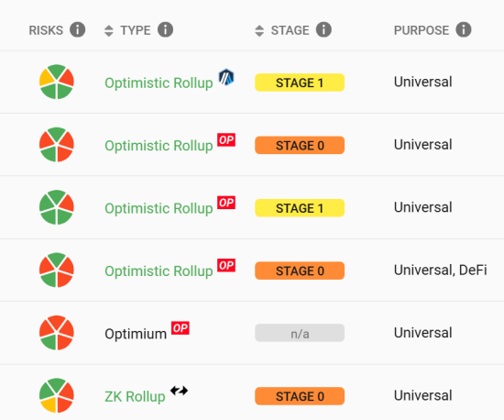Click the STAGE column info icon
This screenshot has height=420, width=504.
coord(323,30)
